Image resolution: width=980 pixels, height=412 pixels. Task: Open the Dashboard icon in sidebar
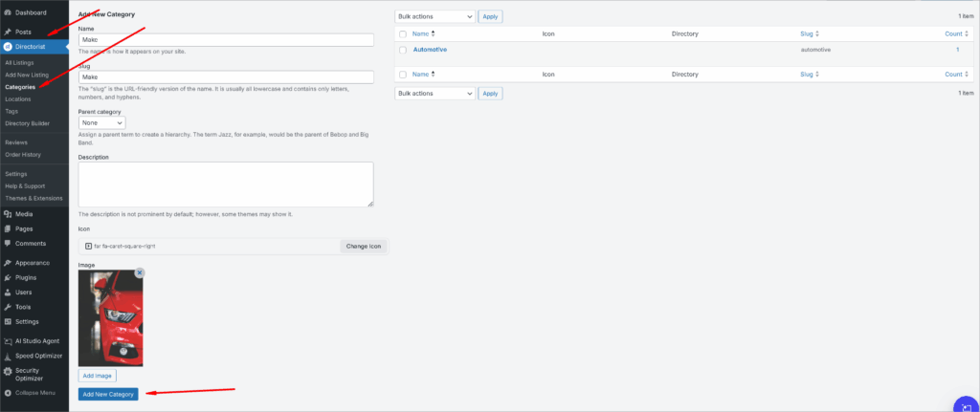click(8, 12)
